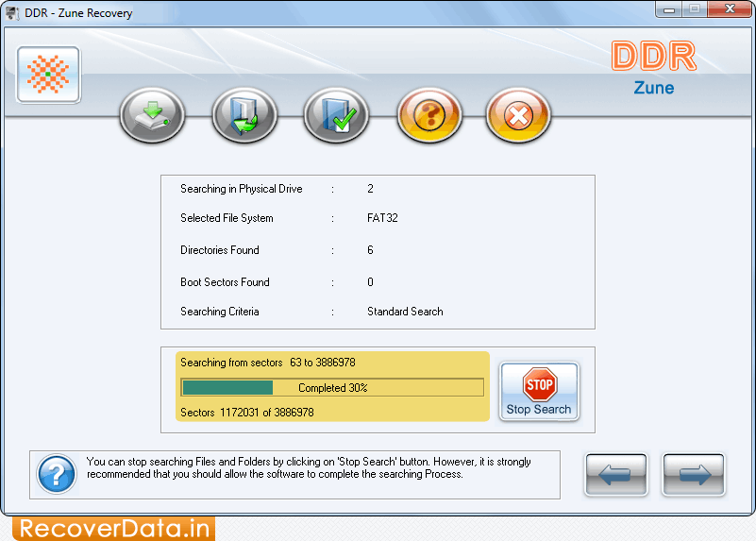Click the orange snowflake logo icon
This screenshot has height=541, width=756.
tap(48, 75)
